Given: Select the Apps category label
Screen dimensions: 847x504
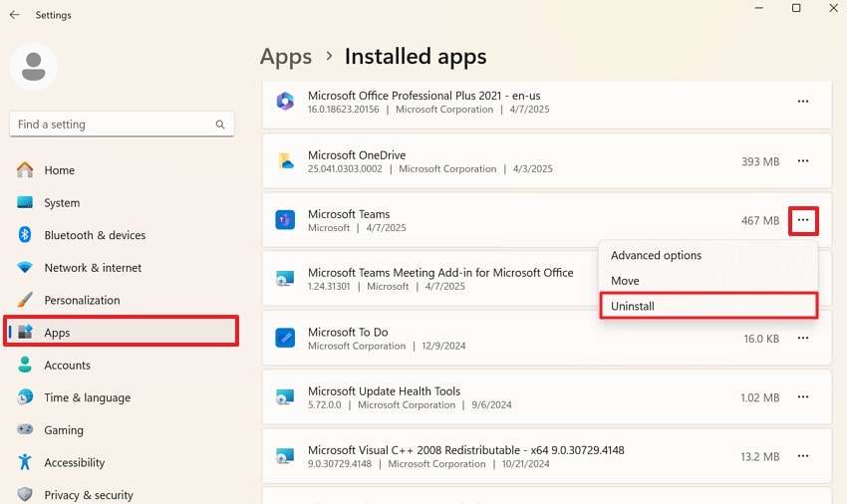Looking at the screenshot, I should point(57,333).
